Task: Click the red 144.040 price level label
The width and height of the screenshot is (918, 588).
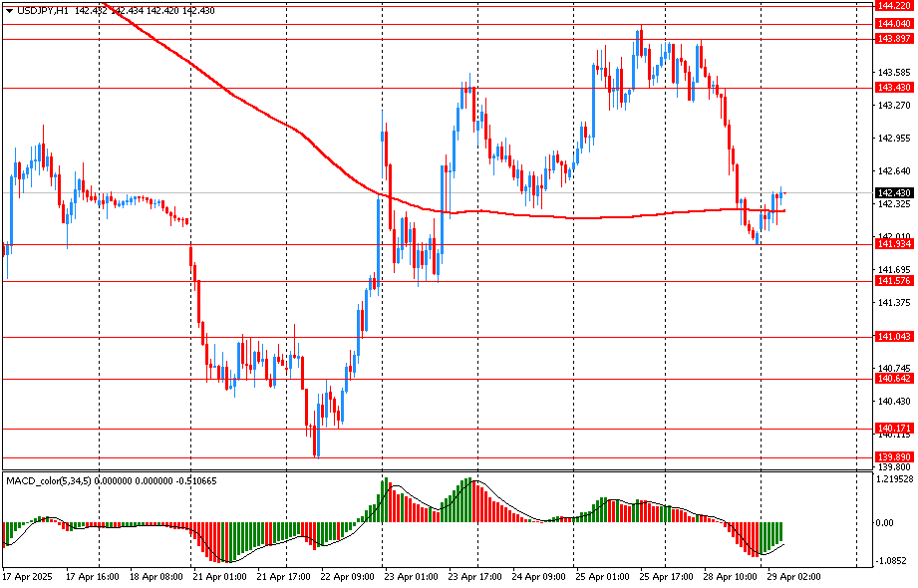Action: click(x=893, y=23)
